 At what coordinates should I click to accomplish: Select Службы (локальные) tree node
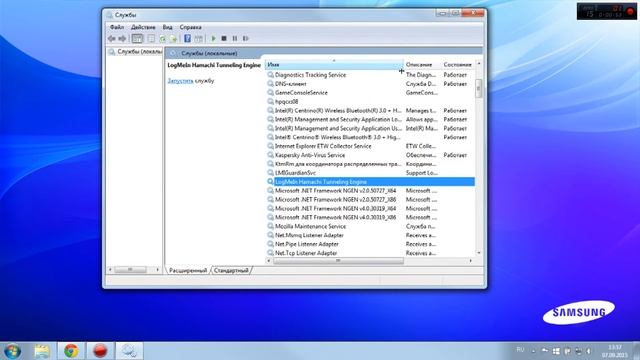[x=135, y=52]
